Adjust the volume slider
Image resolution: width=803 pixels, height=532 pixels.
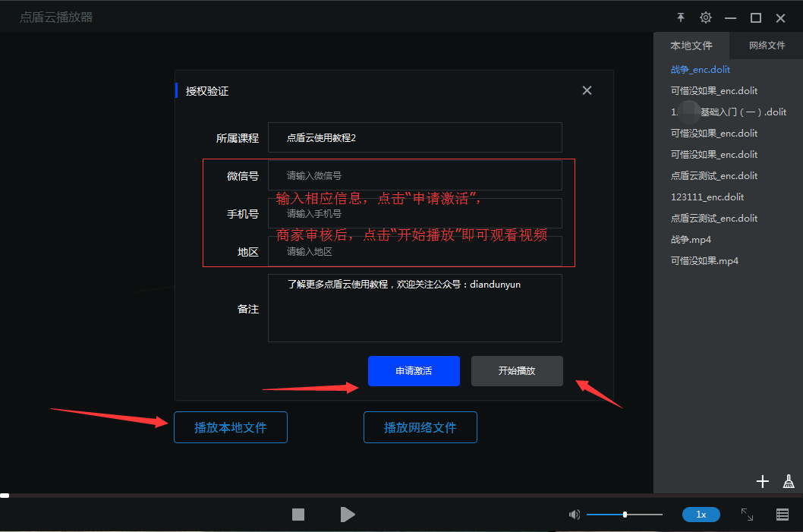tap(625, 515)
